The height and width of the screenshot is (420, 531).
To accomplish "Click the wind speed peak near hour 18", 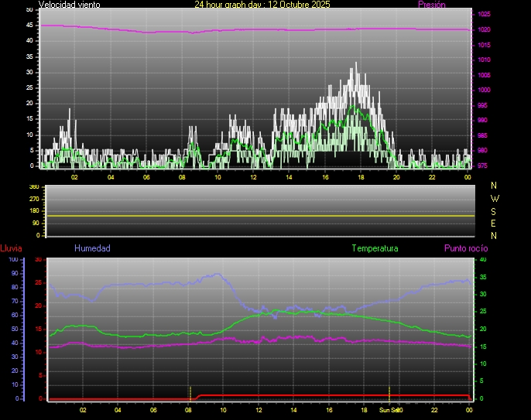I will coord(356,63).
